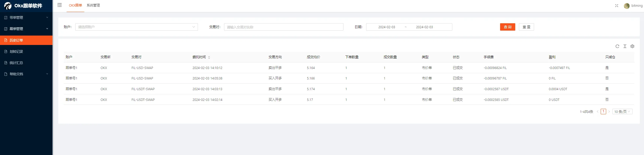Click the price cell 5.174

tap(311, 89)
